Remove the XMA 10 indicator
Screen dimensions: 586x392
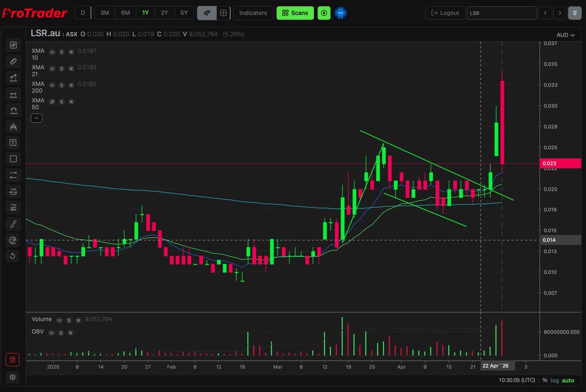71,52
